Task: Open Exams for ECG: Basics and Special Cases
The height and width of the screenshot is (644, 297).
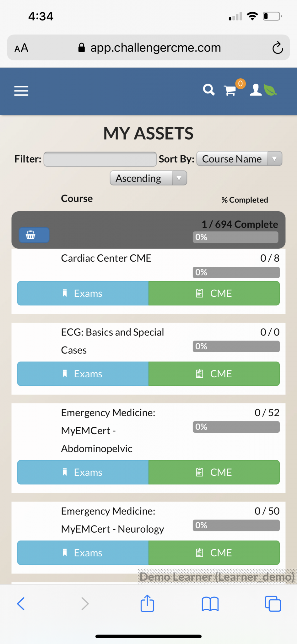Action: [x=83, y=374]
